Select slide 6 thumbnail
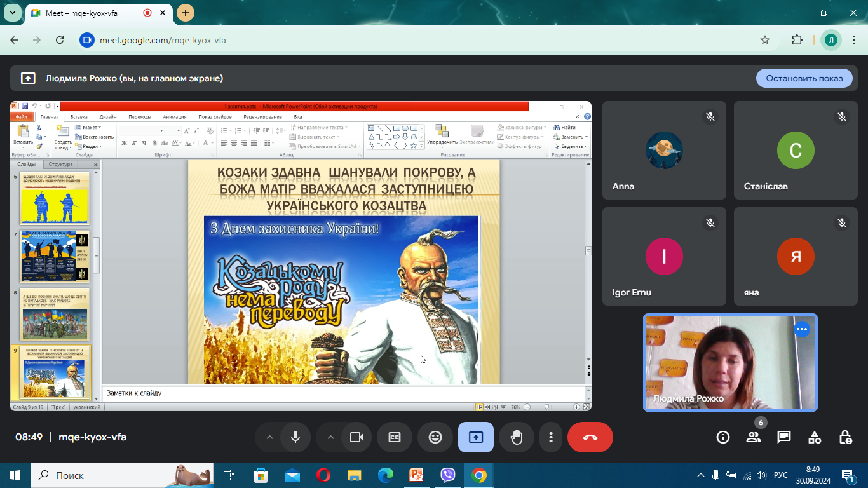The width and height of the screenshot is (868, 488). click(54, 198)
